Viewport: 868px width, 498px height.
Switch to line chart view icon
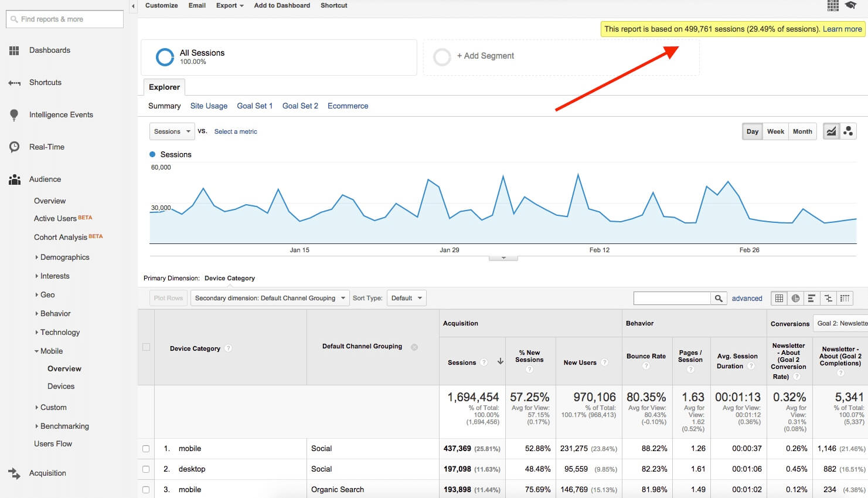point(831,131)
